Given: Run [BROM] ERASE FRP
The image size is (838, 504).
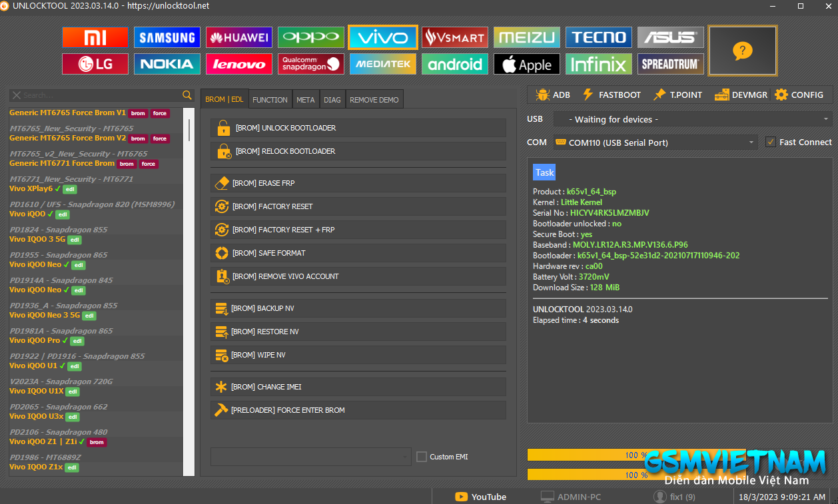Looking at the screenshot, I should 358,183.
